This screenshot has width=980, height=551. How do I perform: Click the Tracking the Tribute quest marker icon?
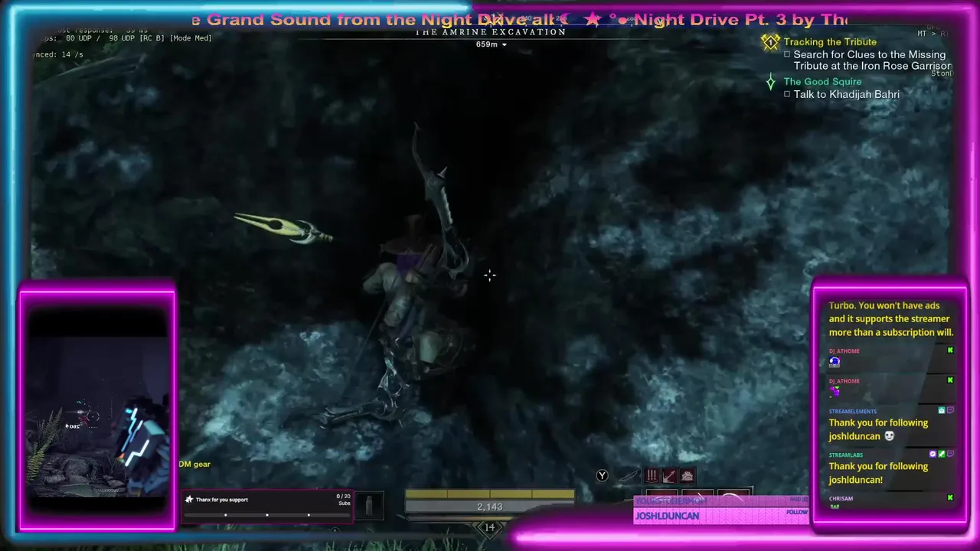click(x=771, y=42)
